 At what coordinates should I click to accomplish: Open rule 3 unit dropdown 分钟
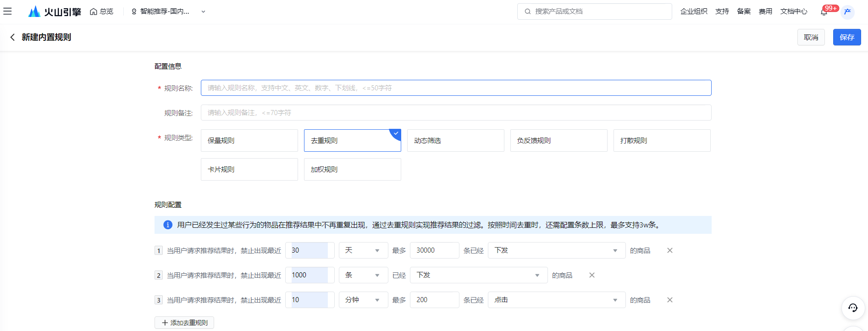(x=364, y=300)
